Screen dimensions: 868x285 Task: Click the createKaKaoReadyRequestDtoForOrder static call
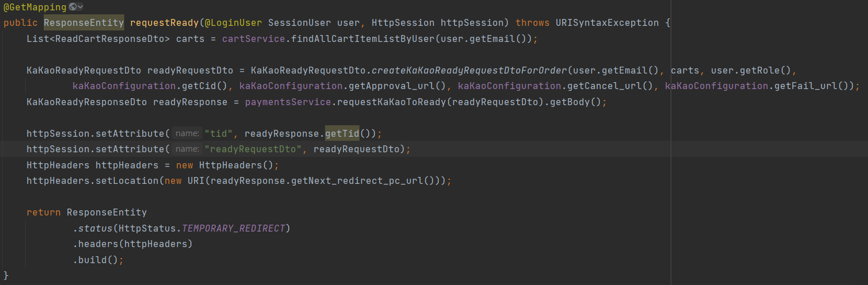coord(469,71)
